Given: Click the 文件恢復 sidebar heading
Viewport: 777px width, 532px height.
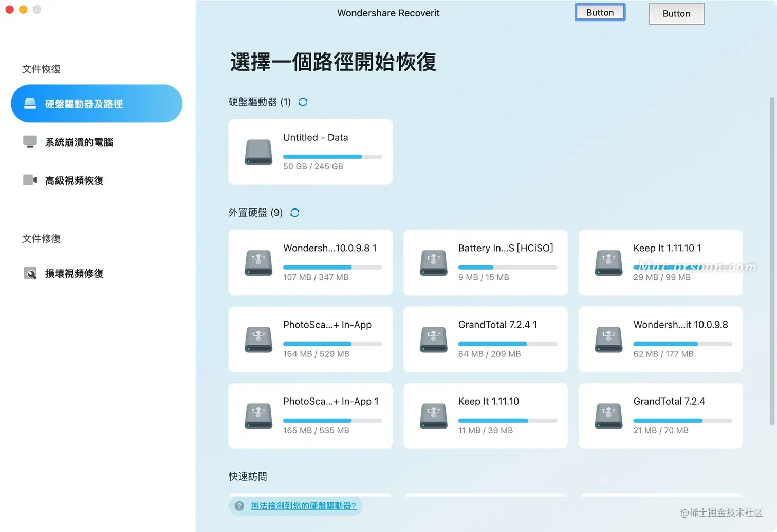Looking at the screenshot, I should click(41, 69).
